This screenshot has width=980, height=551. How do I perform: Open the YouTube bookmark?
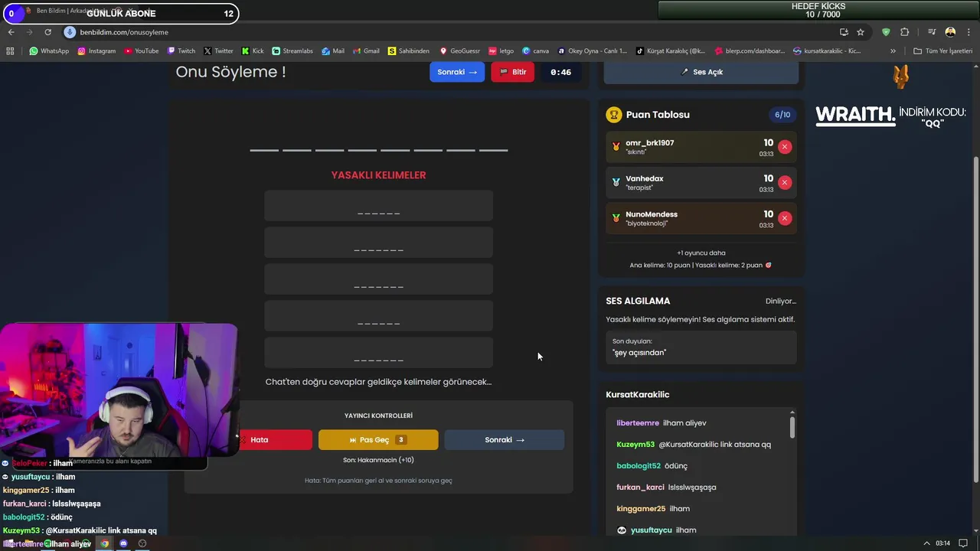pyautogui.click(x=141, y=51)
